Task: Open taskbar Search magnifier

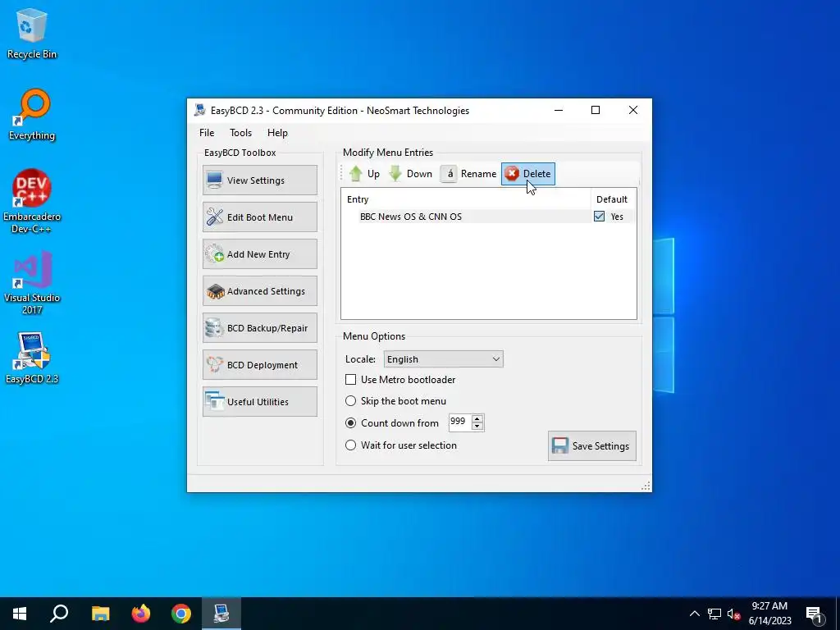Action: point(59,614)
